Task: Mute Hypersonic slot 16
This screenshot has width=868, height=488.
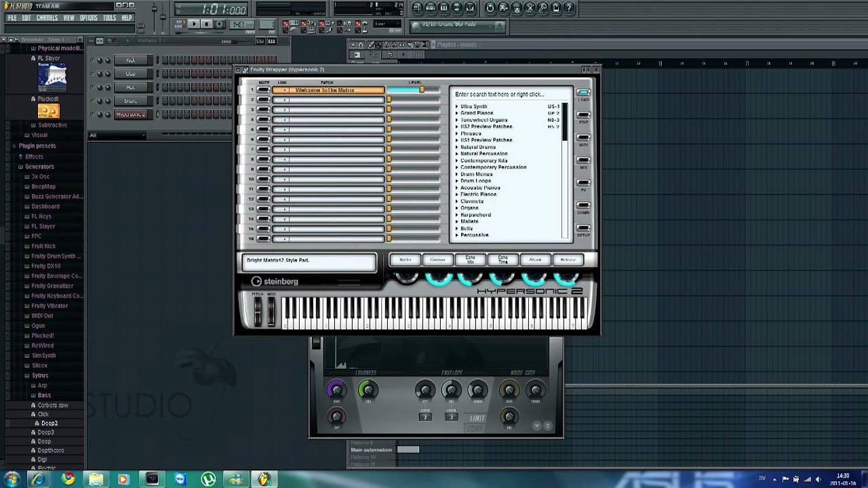Action: pos(262,239)
